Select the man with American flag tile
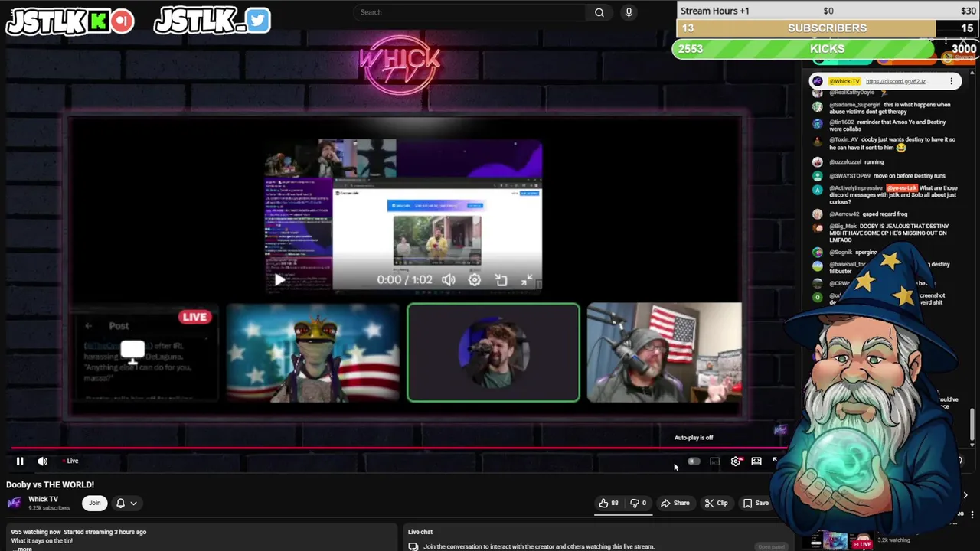 664,353
